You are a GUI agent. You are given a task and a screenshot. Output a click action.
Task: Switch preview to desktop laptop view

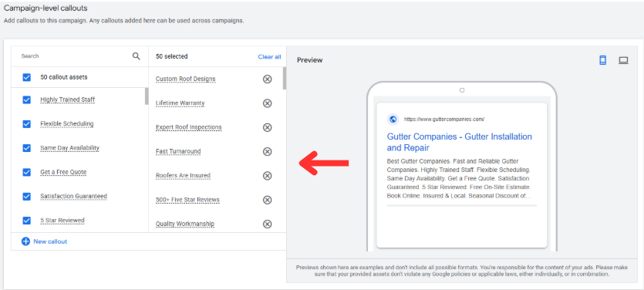click(623, 60)
